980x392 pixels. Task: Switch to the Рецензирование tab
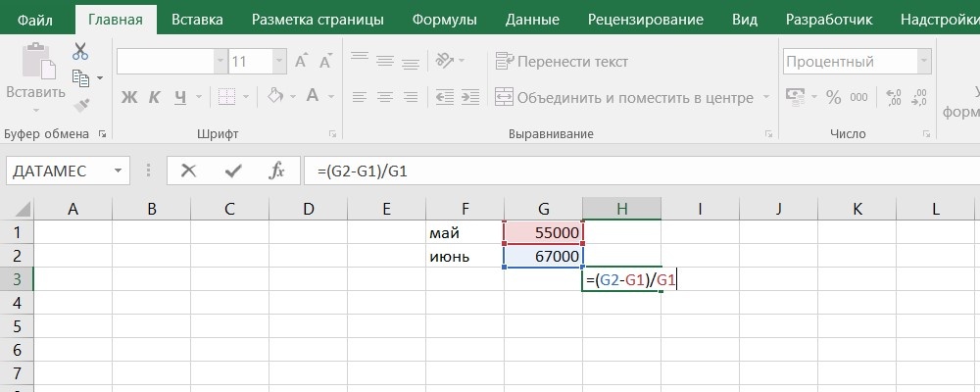[645, 20]
